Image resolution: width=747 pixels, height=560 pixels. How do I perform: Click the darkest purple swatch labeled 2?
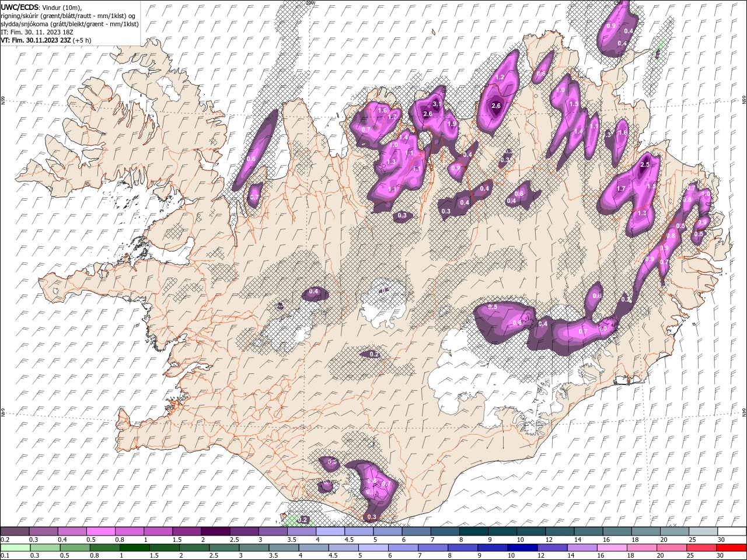tap(215, 531)
